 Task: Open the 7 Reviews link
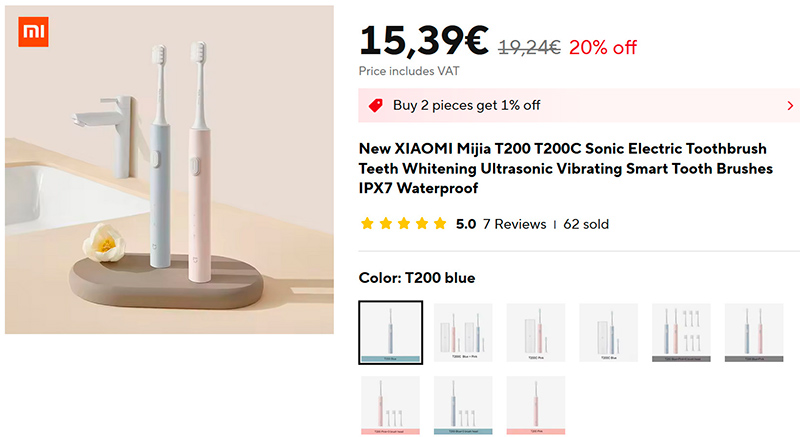(x=514, y=224)
